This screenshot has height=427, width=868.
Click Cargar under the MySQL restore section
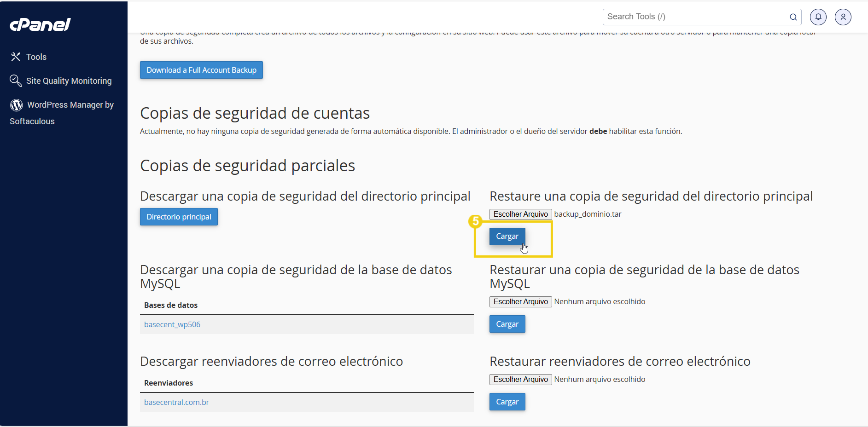[x=507, y=324]
